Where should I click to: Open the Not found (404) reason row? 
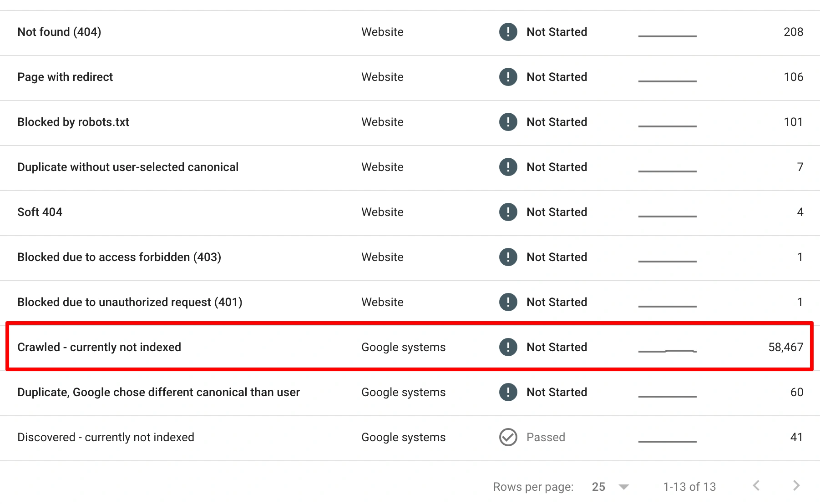tap(59, 32)
